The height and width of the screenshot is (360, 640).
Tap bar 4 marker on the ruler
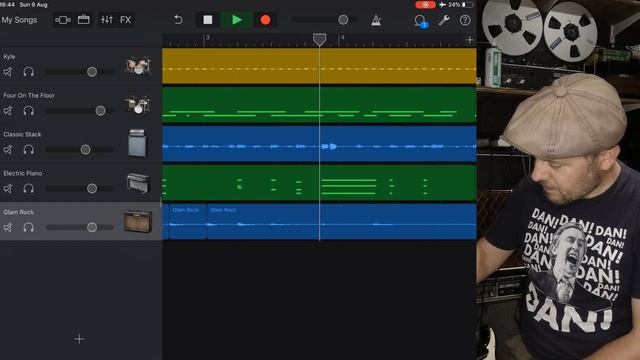coord(342,38)
